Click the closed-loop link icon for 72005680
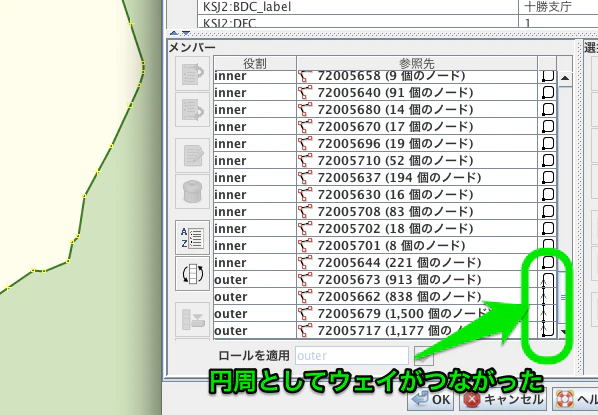 pyautogui.click(x=547, y=110)
